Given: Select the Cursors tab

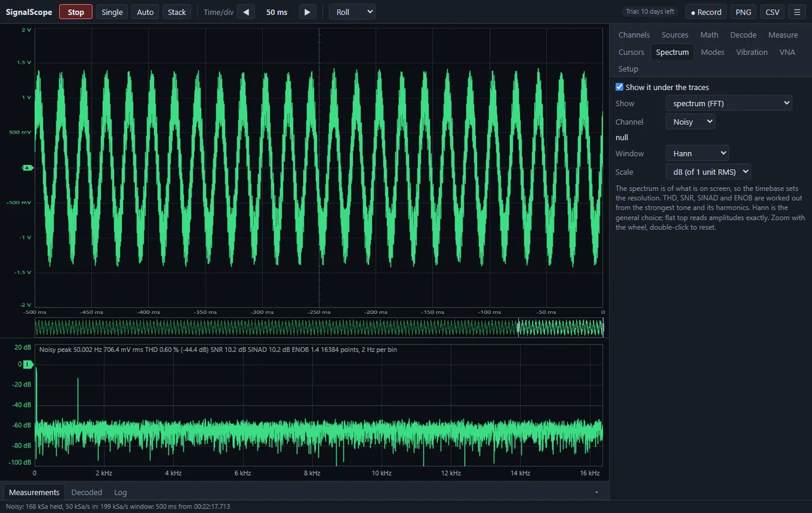Looking at the screenshot, I should (631, 52).
